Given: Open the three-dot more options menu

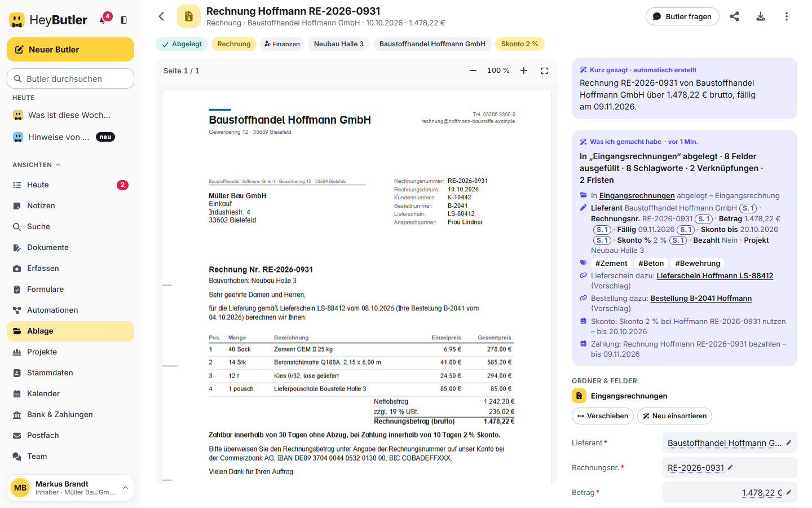Looking at the screenshot, I should coord(787,16).
